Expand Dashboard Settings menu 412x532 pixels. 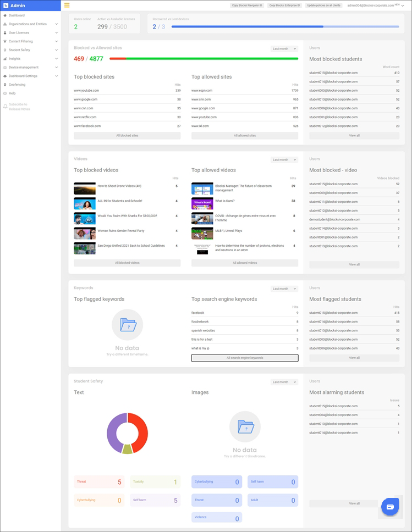coord(57,76)
